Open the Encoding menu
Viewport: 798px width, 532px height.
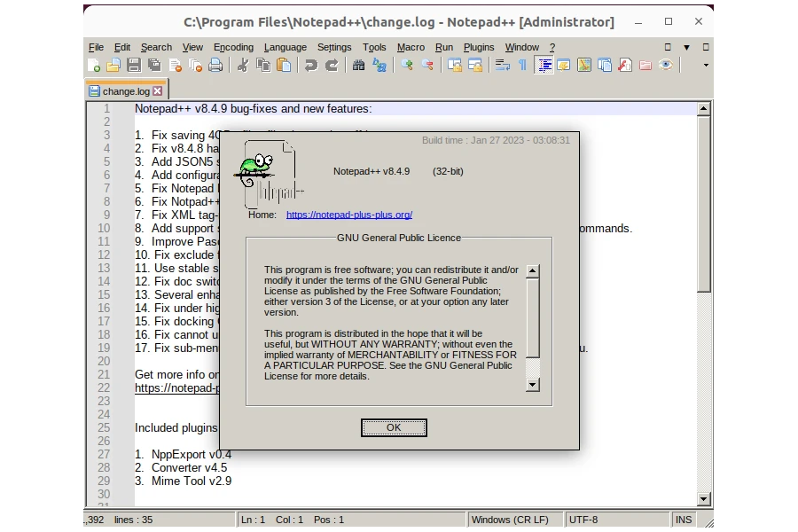(x=233, y=47)
